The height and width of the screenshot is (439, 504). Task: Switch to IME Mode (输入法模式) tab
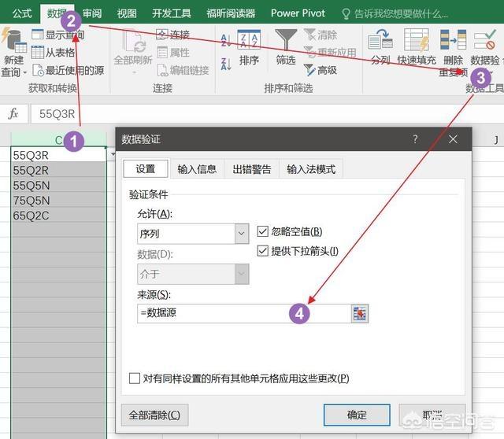pyautogui.click(x=311, y=169)
